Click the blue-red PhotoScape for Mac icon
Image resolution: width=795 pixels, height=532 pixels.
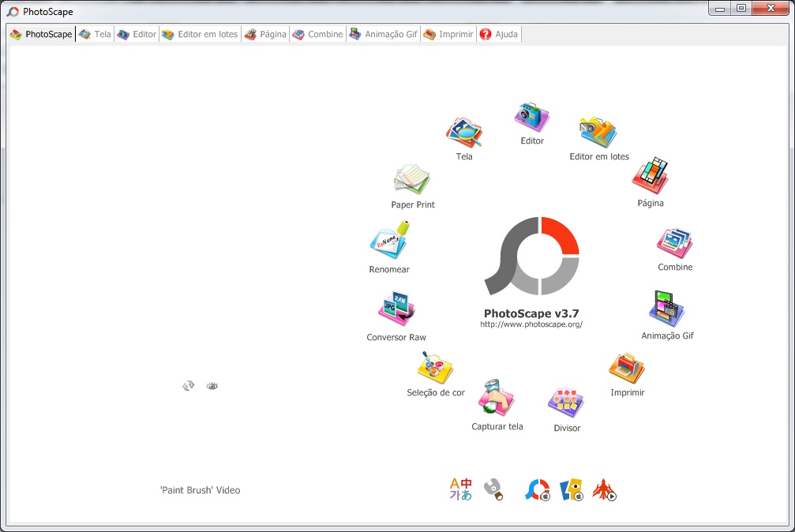click(538, 490)
